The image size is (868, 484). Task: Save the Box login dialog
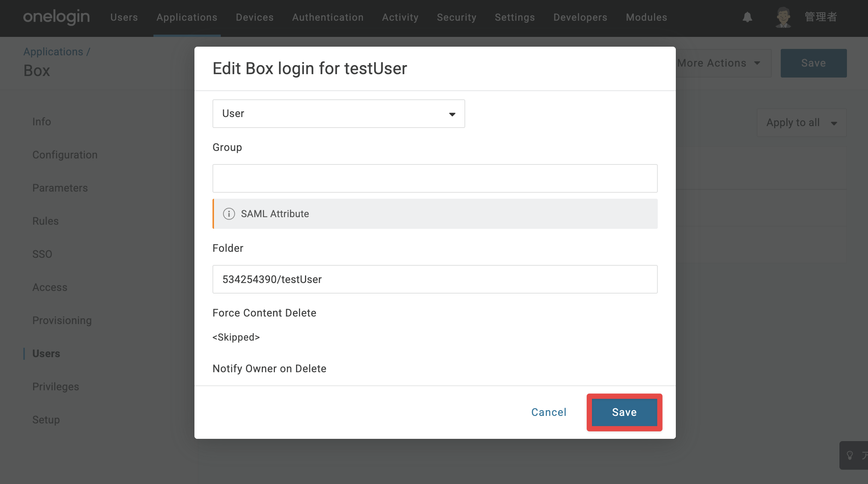click(x=624, y=412)
